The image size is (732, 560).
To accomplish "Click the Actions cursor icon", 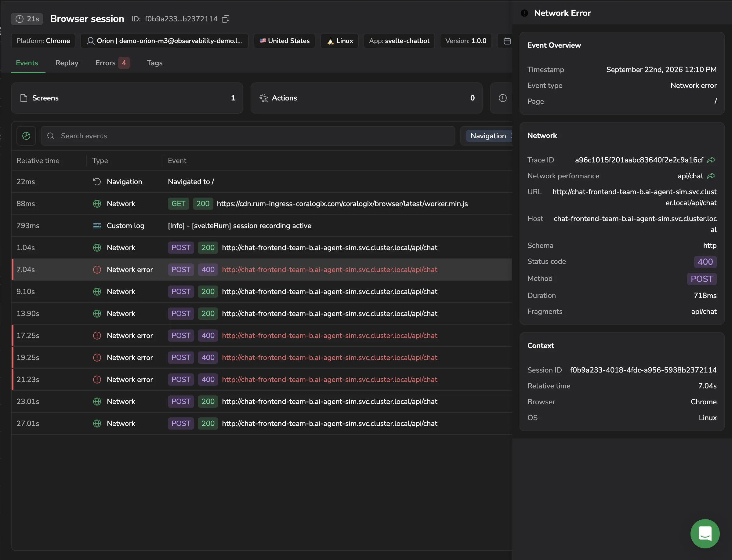I will 263,98.
